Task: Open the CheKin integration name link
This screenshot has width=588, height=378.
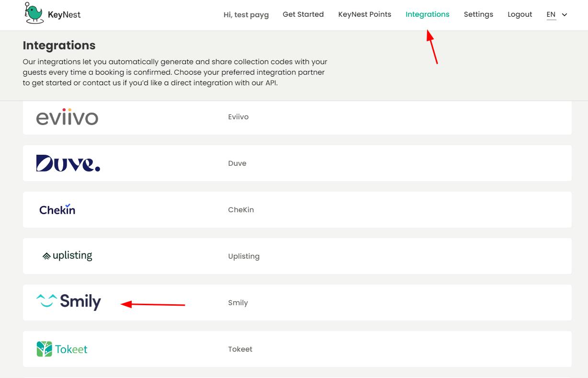Action: click(x=241, y=210)
